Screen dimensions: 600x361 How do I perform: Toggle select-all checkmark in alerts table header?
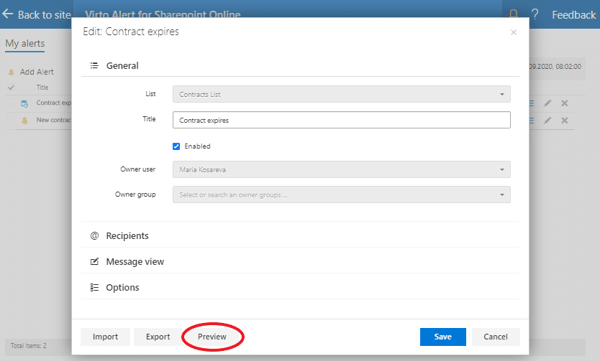coord(11,88)
